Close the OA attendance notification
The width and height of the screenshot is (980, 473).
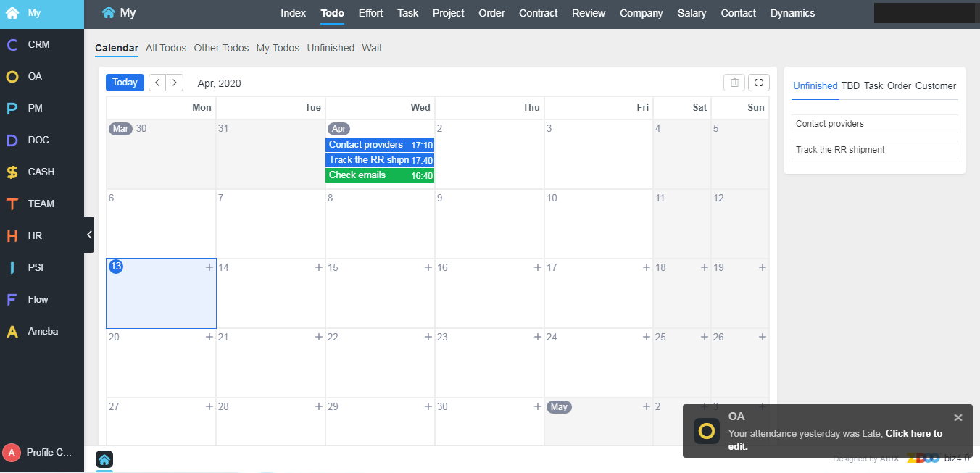pyautogui.click(x=958, y=417)
